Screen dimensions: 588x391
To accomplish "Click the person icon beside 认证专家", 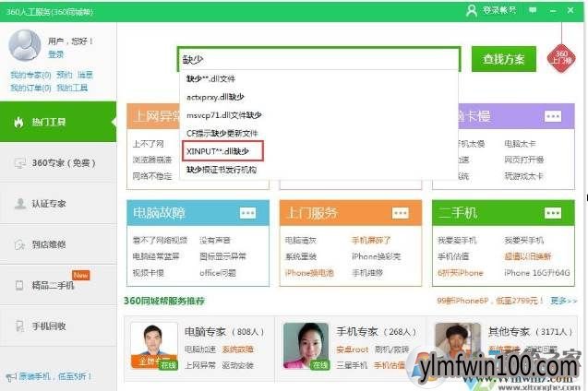I will (x=19, y=204).
